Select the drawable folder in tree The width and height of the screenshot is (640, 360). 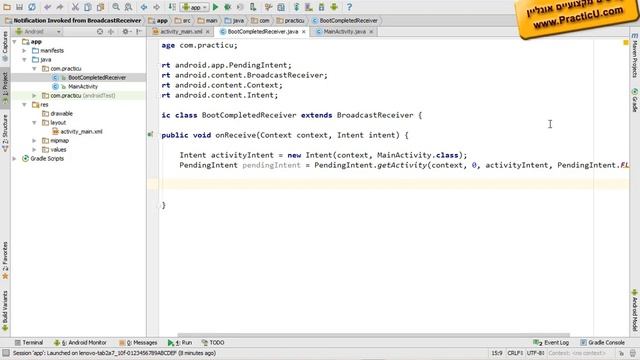[x=62, y=113]
